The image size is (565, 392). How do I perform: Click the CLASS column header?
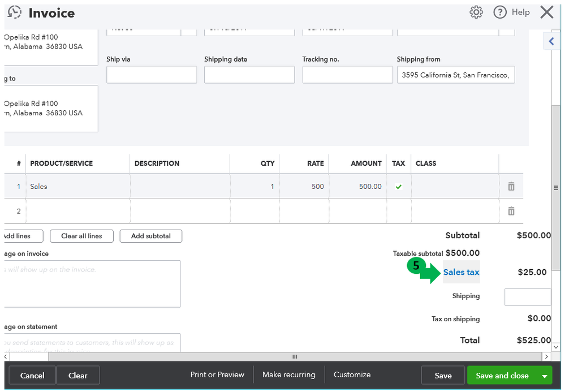(x=425, y=163)
